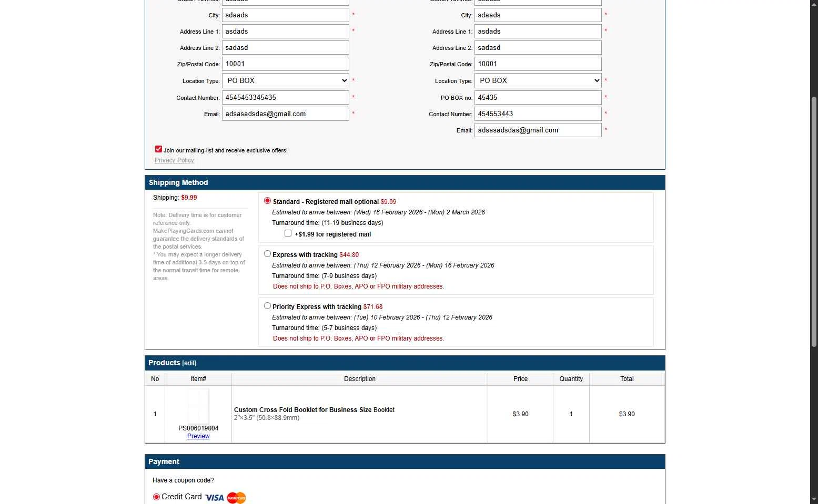Click the Item# column header
The height and width of the screenshot is (504, 818).
tap(198, 379)
